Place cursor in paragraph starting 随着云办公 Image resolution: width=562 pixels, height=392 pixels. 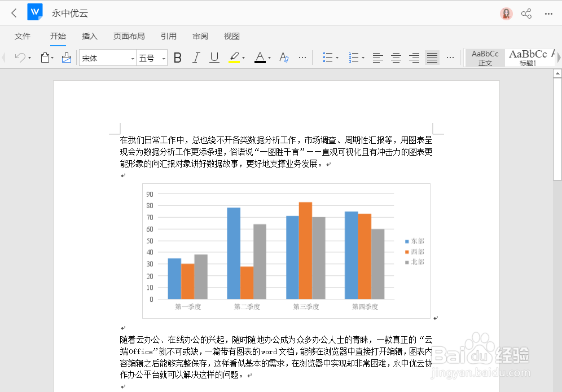[x=276, y=357]
